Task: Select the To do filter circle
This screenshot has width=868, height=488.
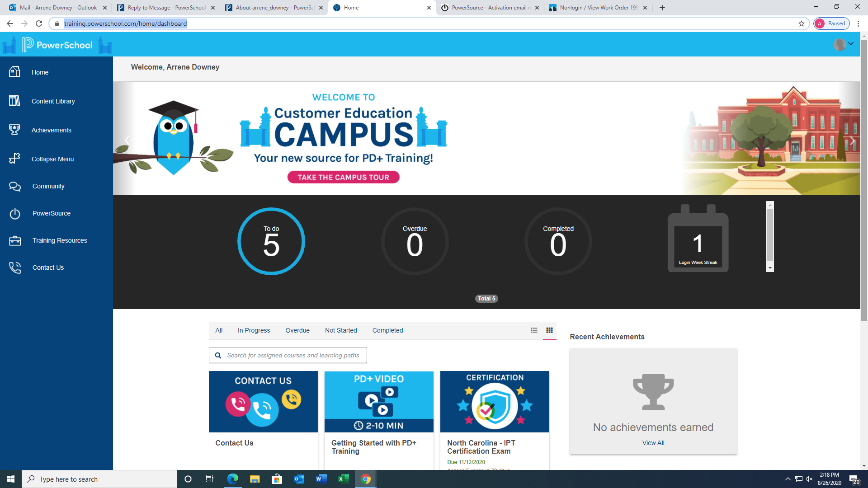Action: pos(271,241)
